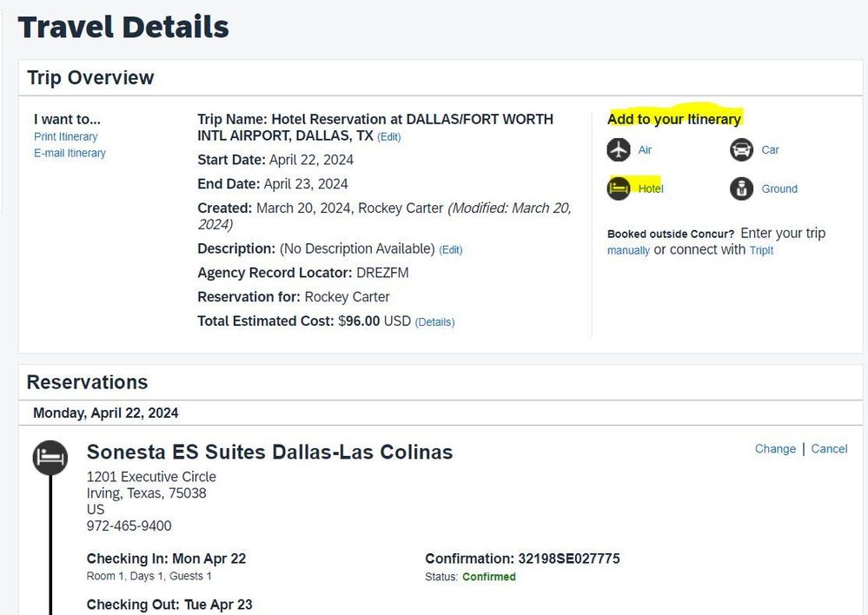
Task: View Total Estimated Cost details
Action: 434,322
